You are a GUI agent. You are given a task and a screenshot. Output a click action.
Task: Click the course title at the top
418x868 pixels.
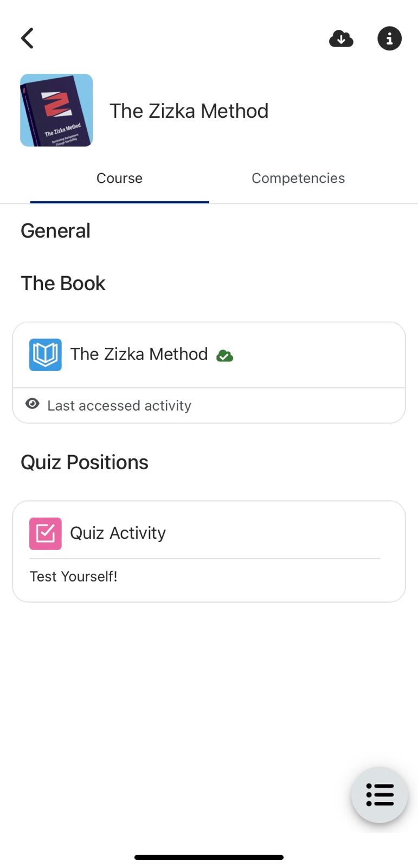[189, 111]
